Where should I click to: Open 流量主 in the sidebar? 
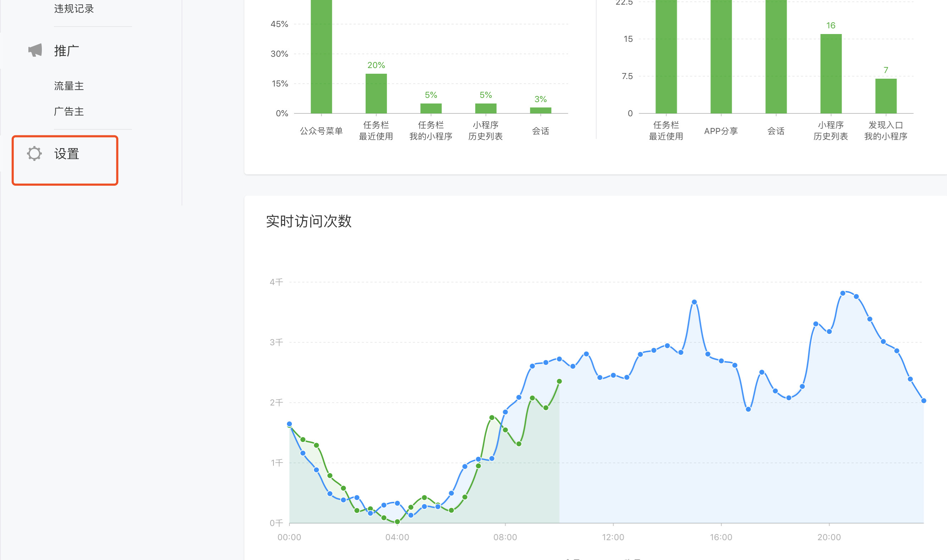click(x=69, y=86)
